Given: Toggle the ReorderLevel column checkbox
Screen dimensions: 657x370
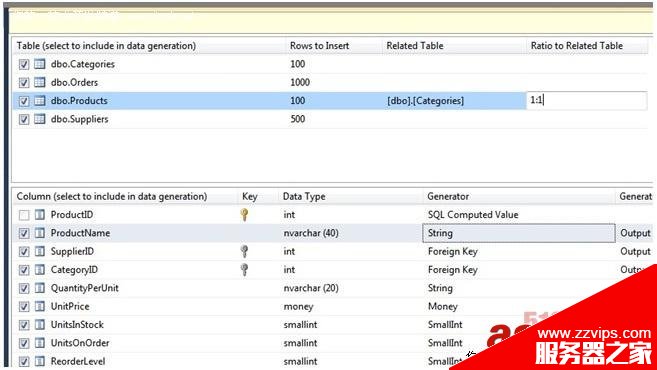Looking at the screenshot, I should pos(24,362).
